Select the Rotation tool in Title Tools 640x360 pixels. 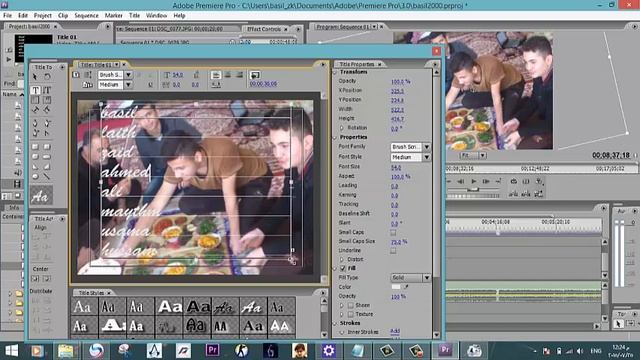47,77
